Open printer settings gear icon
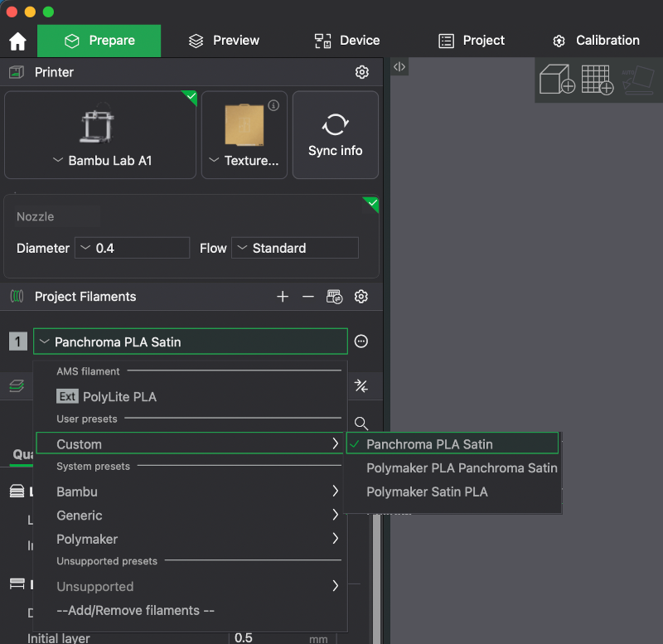This screenshot has width=663, height=644. coord(361,72)
